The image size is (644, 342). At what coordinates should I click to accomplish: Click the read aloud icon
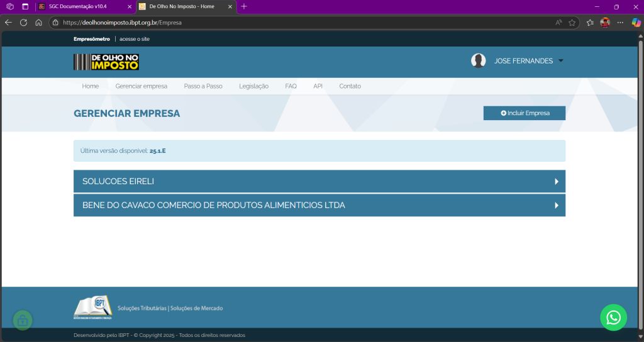(x=558, y=23)
